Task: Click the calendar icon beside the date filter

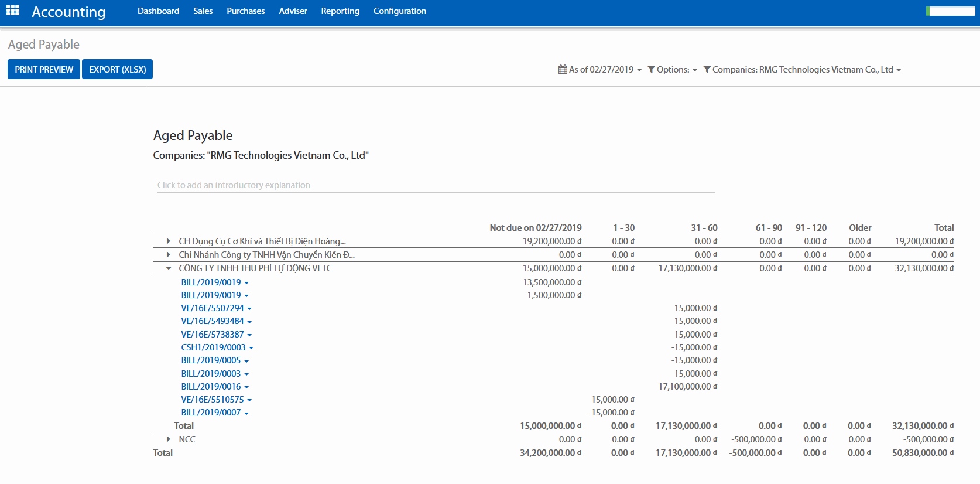Action: tap(563, 70)
